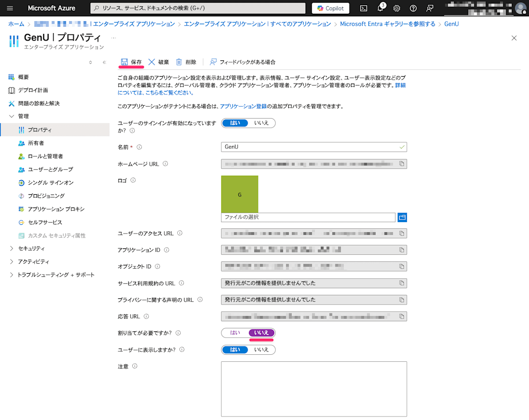Set ユーザーに表示しますか to いいえ
The height and width of the screenshot is (420, 529).
tap(261, 349)
